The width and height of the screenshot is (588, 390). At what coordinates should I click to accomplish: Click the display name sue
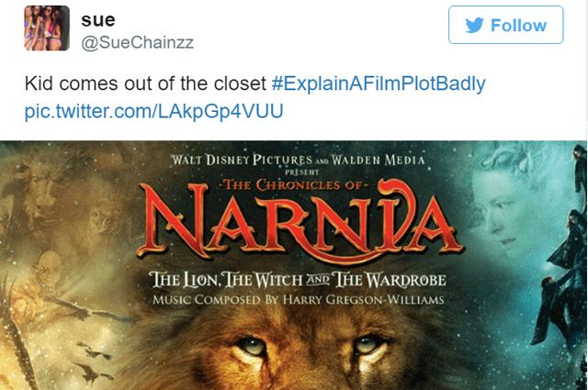click(98, 20)
